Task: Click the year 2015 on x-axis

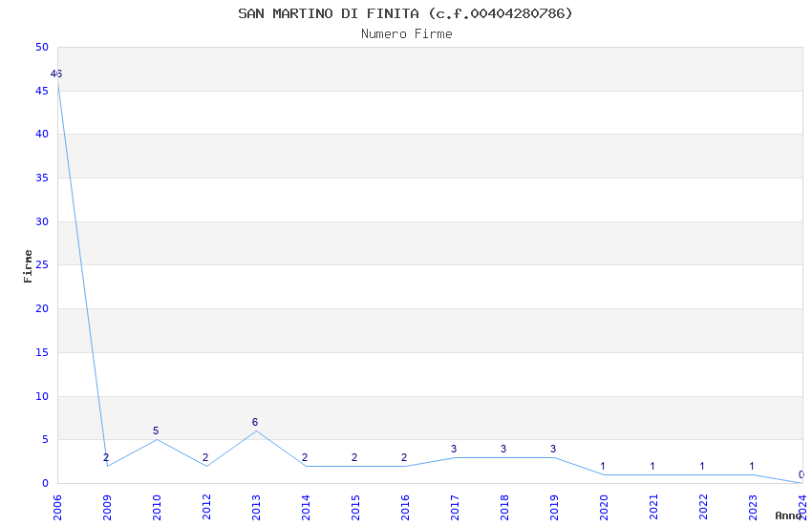Action: coord(355,507)
